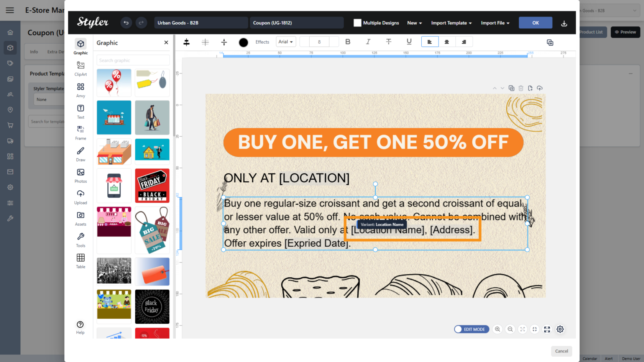Align text left
Viewport: 644px width, 362px height.
point(430,42)
